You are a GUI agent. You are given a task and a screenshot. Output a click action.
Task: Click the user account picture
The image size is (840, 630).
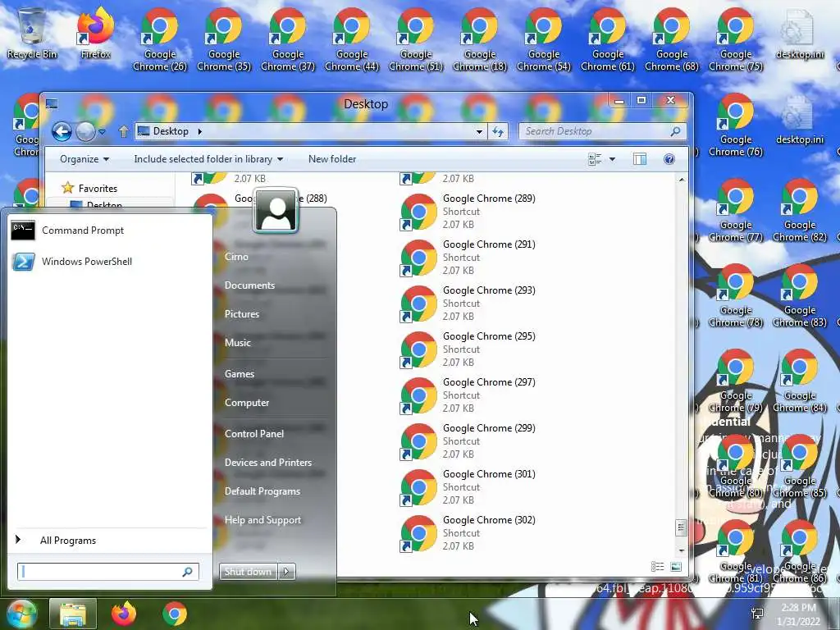click(276, 211)
